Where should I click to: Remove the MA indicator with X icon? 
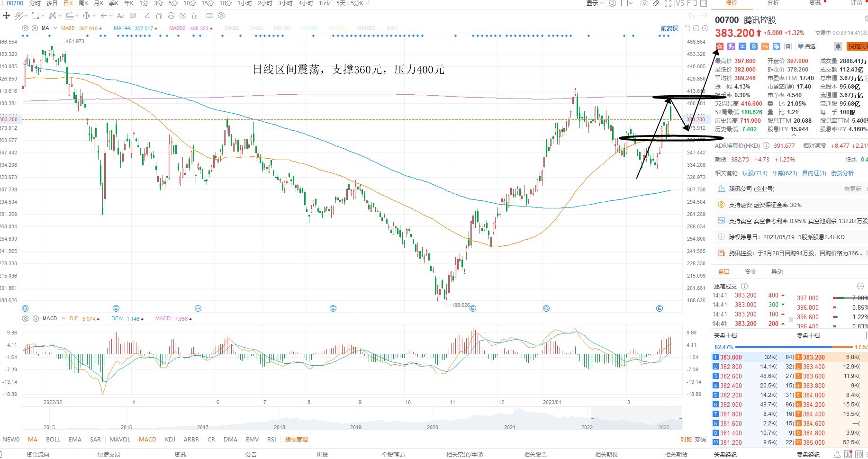[35, 28]
